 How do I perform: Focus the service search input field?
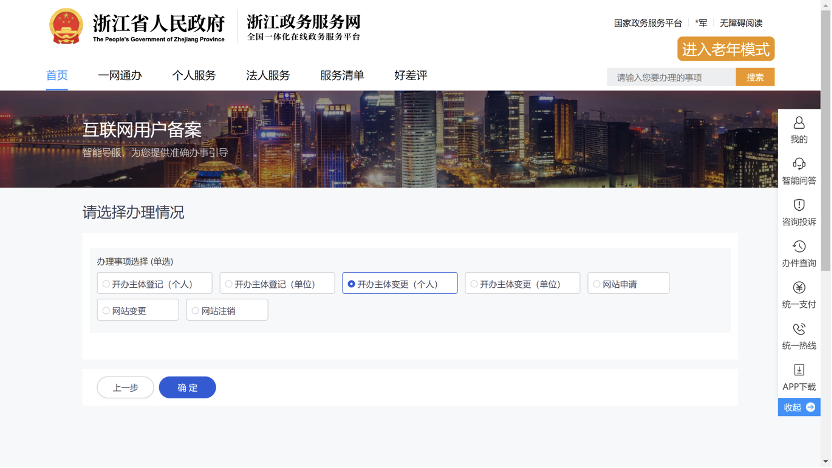point(670,77)
